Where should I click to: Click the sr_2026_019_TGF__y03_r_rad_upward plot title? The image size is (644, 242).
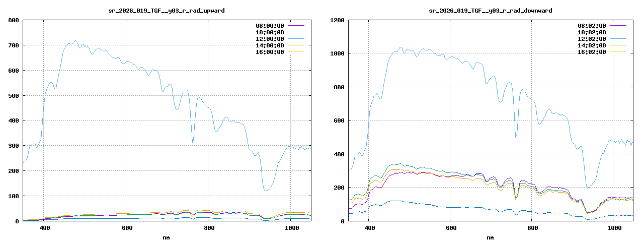pos(167,10)
